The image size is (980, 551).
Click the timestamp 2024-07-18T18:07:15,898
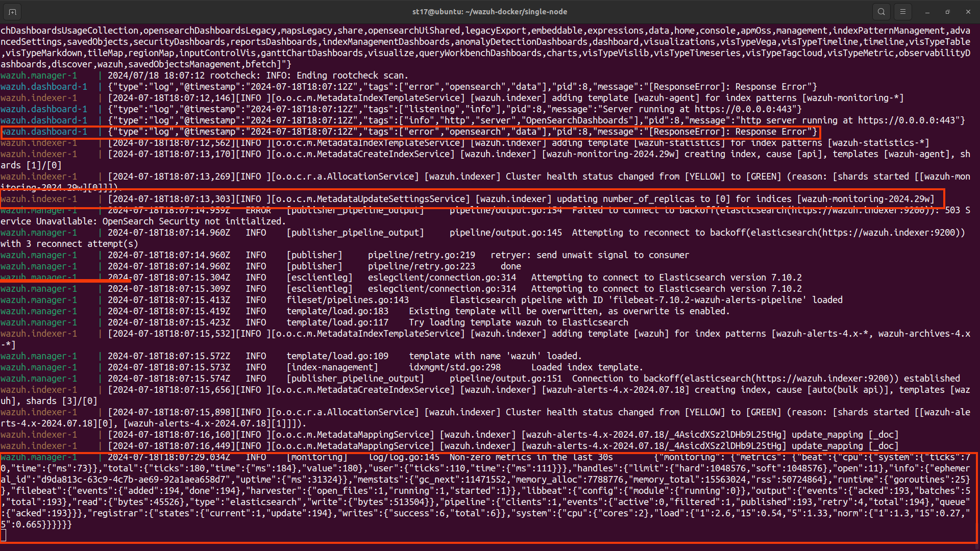171,412
